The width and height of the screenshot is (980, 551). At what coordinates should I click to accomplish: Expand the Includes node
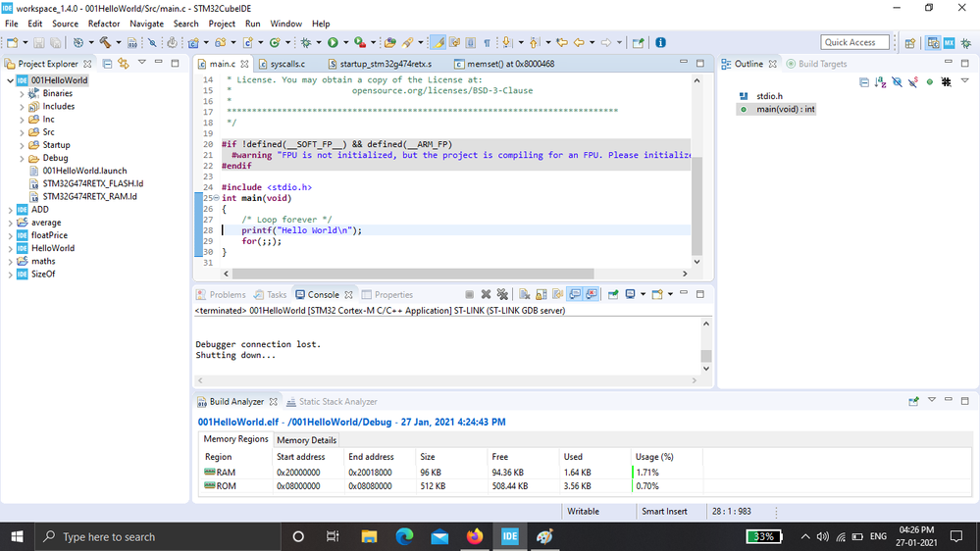(22, 107)
